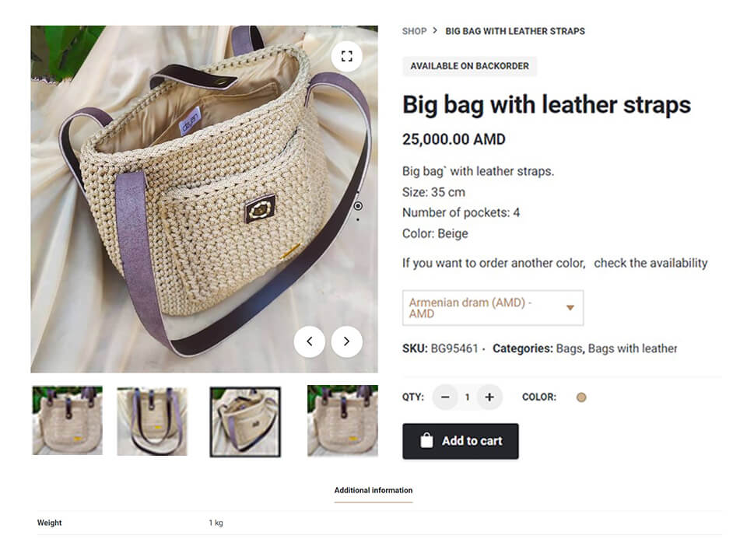Click the quantity number field
Viewport: 747px width, 560px height.
468,397
